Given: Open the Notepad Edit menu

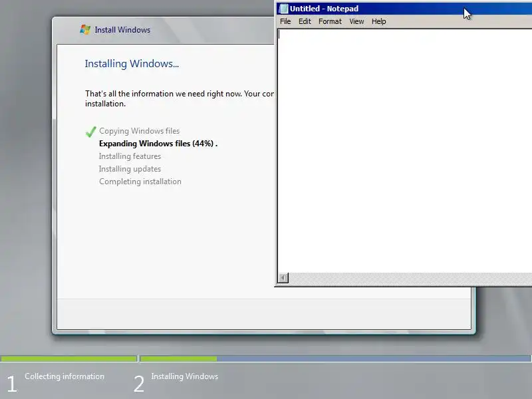Looking at the screenshot, I should (305, 21).
